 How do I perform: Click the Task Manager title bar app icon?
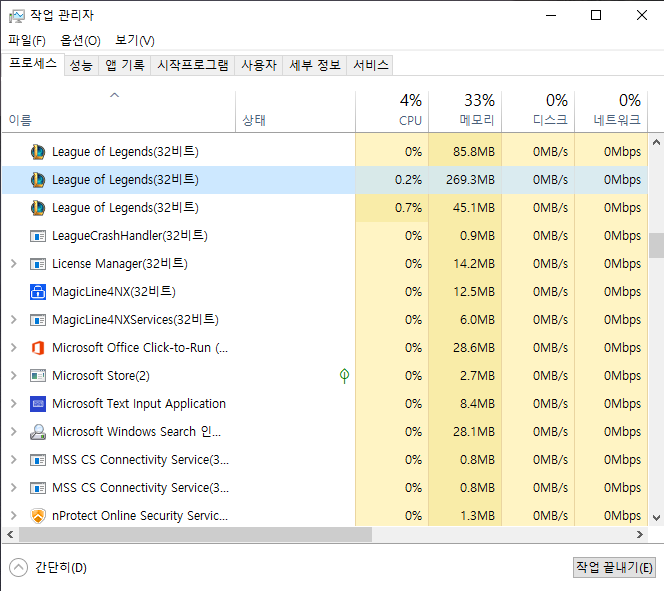[17, 16]
